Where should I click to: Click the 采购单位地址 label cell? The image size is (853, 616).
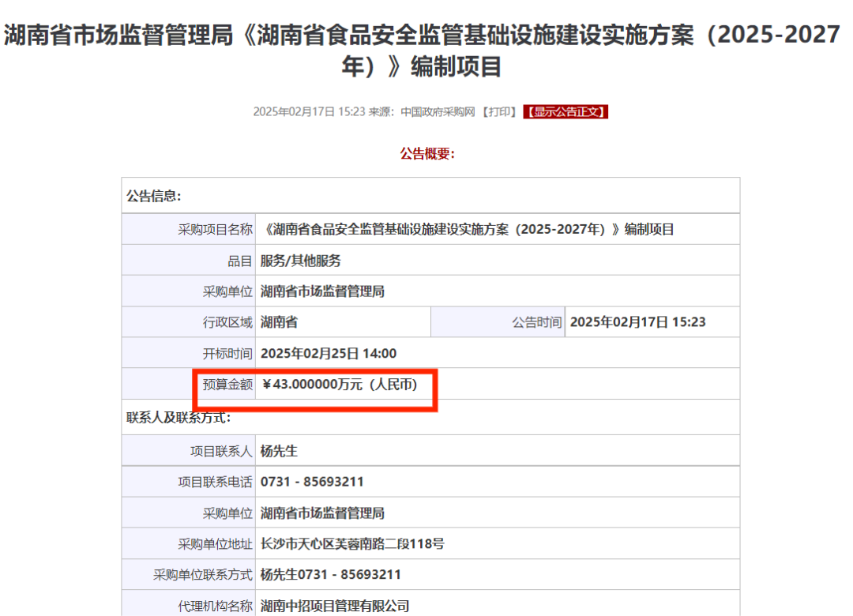(x=189, y=543)
